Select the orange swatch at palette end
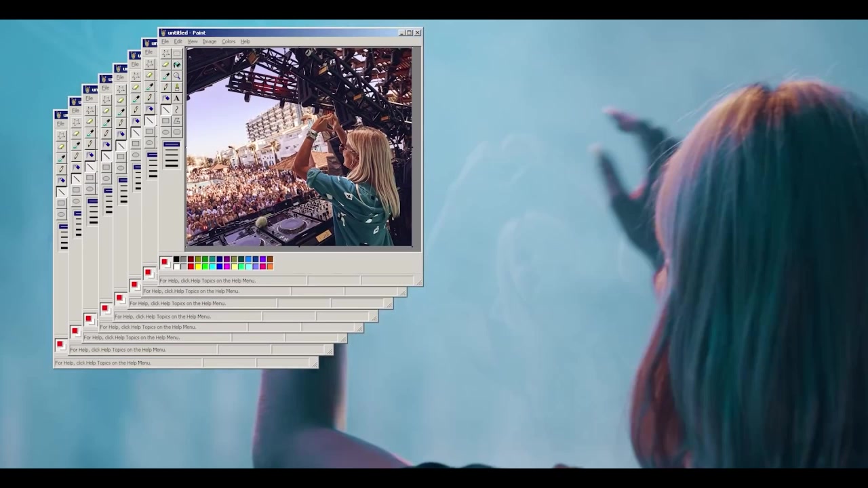This screenshot has width=868, height=488. click(270, 266)
